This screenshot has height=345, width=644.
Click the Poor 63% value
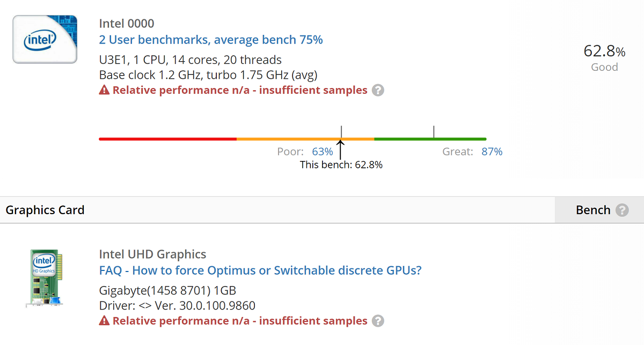pos(323,152)
